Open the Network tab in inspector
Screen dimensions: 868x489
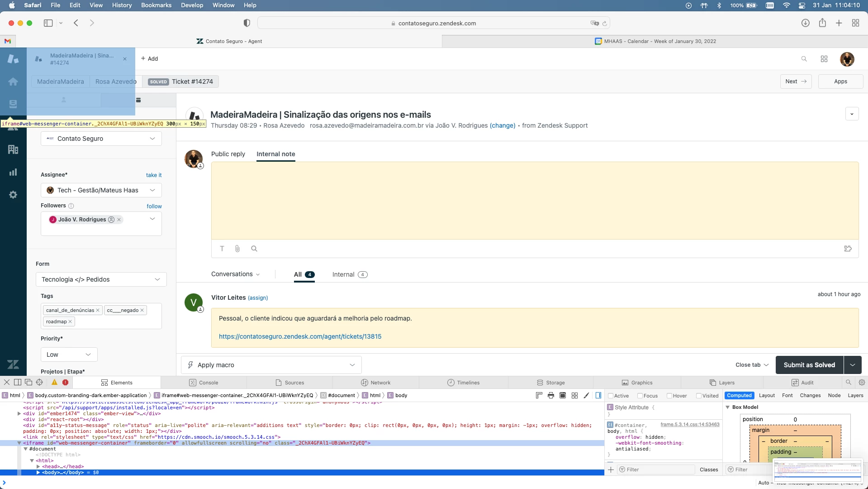tap(375, 383)
